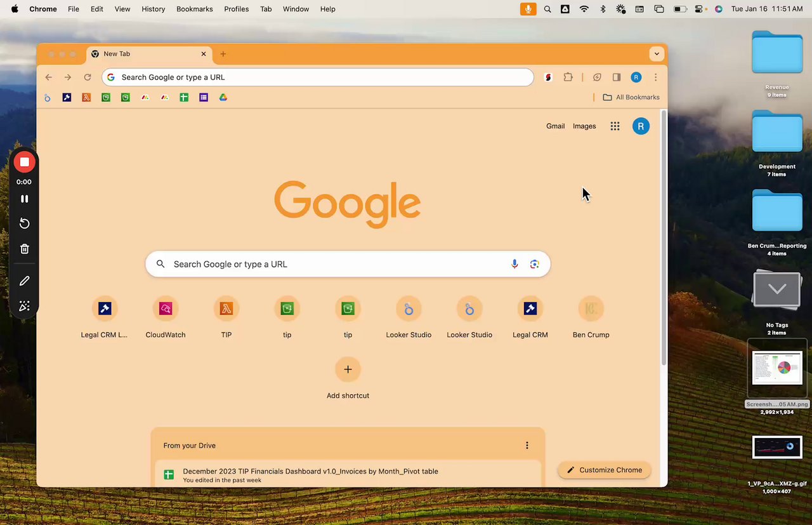Viewport: 812px width, 525px height.
Task: Reload the page in Chrome
Action: [x=88, y=77]
